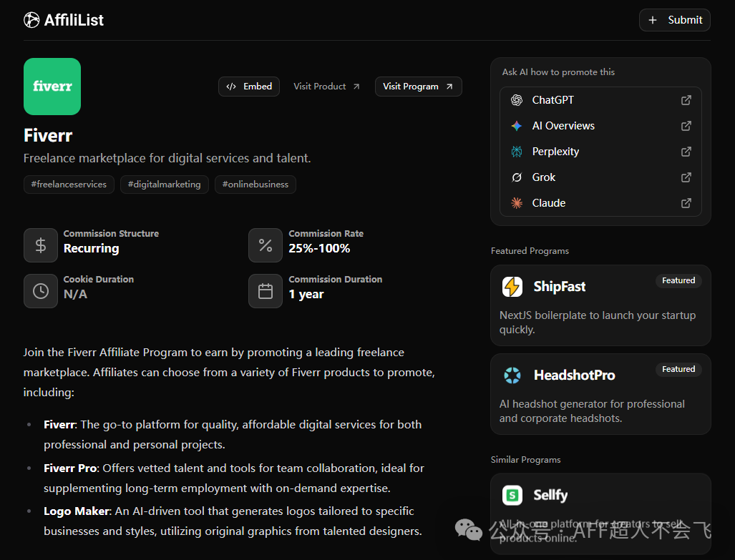Ask ChatGPT how to promote this
The height and width of the screenshot is (560, 735).
click(600, 100)
